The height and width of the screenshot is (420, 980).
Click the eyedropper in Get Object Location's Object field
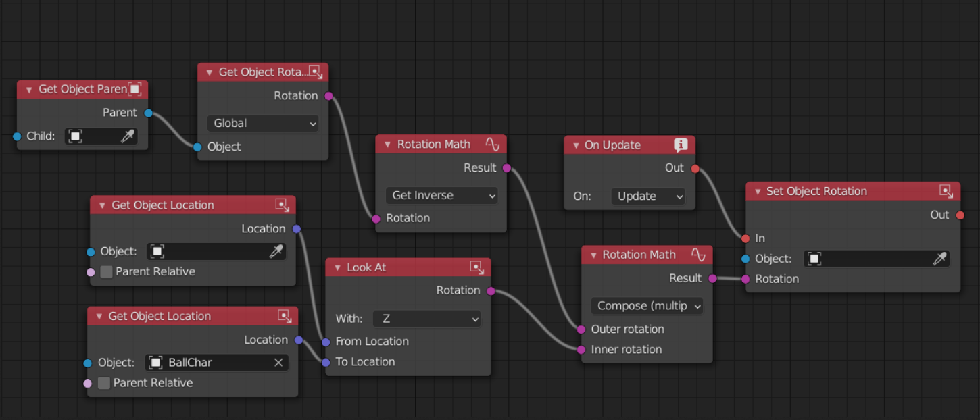(275, 251)
